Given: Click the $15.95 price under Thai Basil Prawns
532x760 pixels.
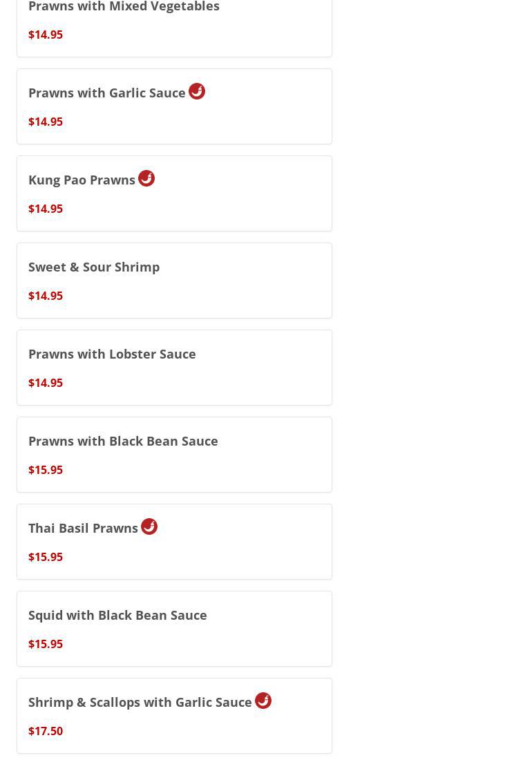Looking at the screenshot, I should coord(46,557).
